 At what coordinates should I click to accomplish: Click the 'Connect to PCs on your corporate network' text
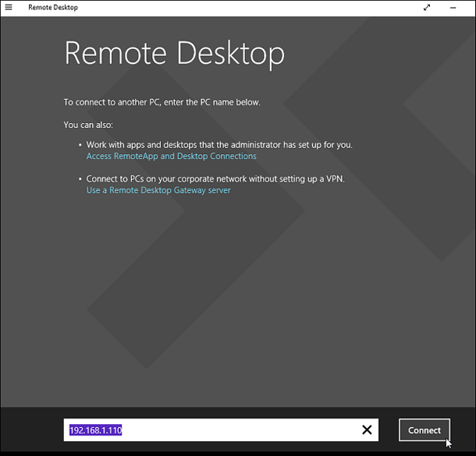(215, 179)
